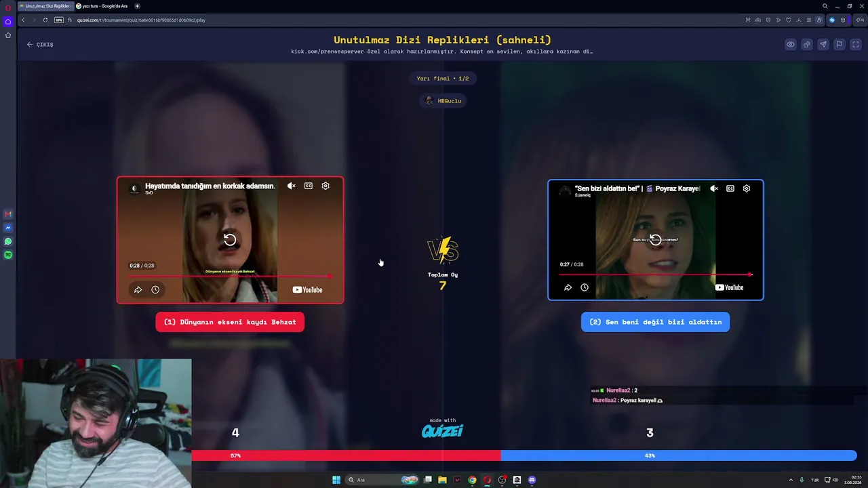Click the heart bookmark icon in toolbar
Viewport: 868px width, 488px height.
(x=788, y=20)
